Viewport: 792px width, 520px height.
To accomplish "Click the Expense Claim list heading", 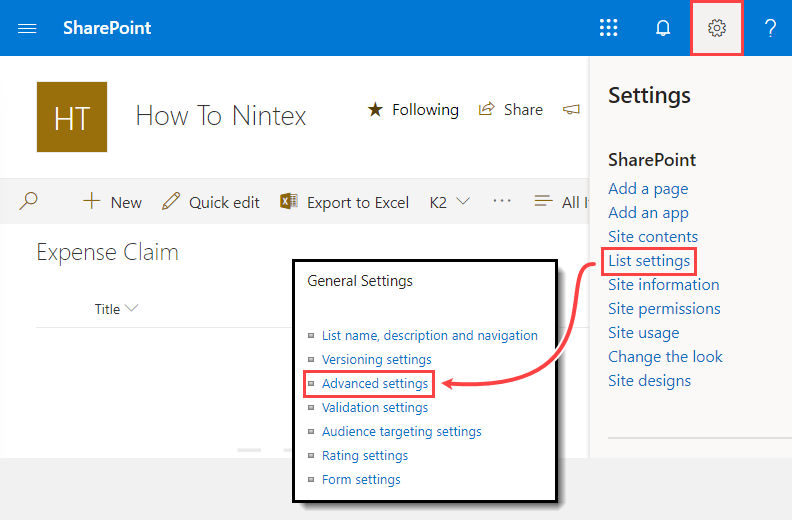I will [x=108, y=252].
